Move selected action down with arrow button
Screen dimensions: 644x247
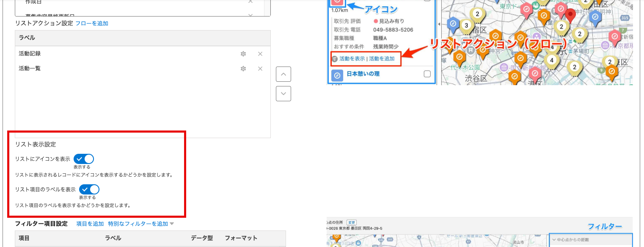coord(283,94)
